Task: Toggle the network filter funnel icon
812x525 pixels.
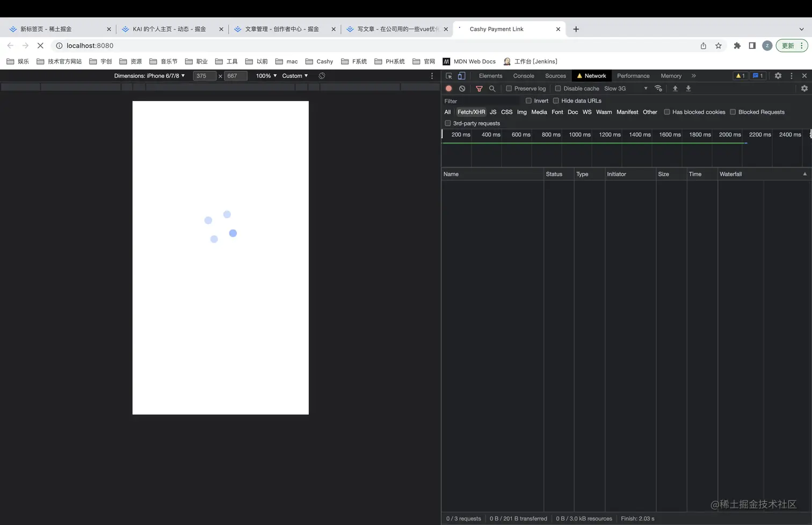Action: pyautogui.click(x=479, y=89)
